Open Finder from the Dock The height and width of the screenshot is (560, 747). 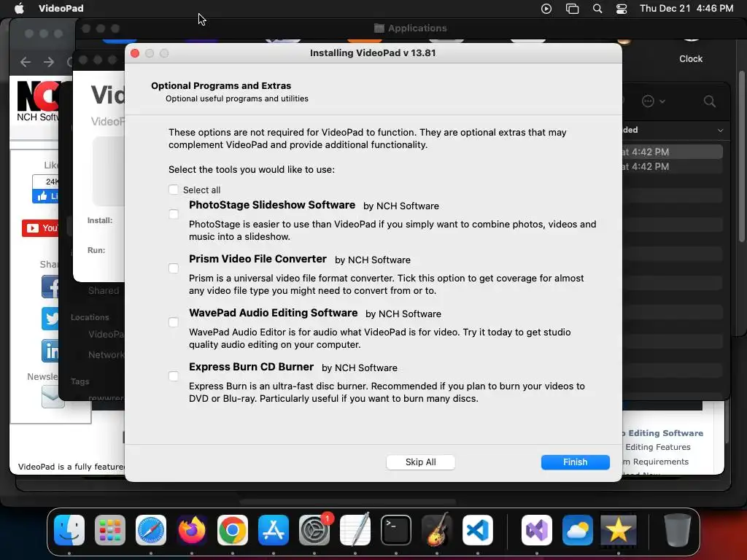(x=69, y=530)
